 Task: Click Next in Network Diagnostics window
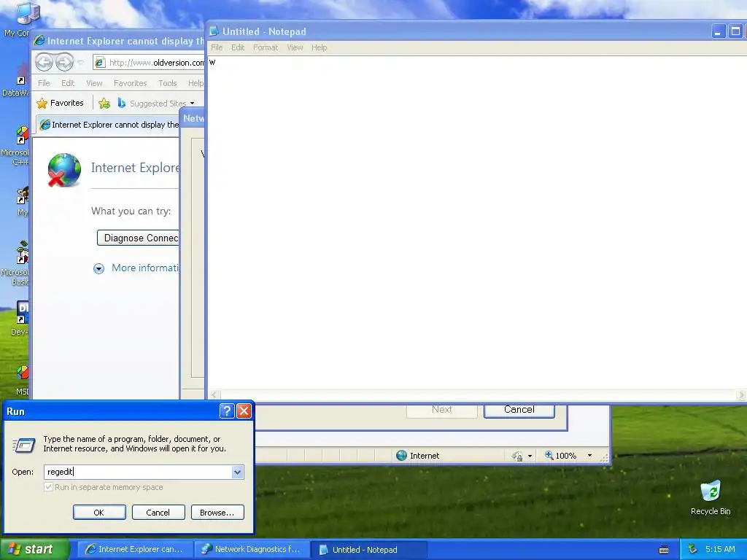tap(441, 410)
